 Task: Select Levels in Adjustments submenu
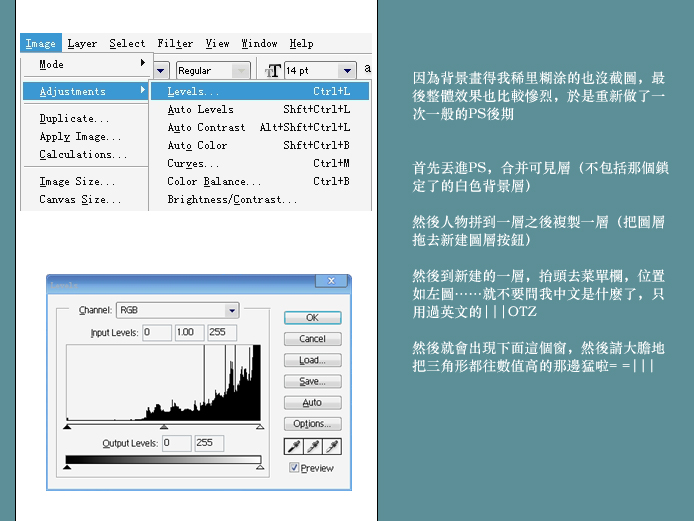[x=260, y=91]
